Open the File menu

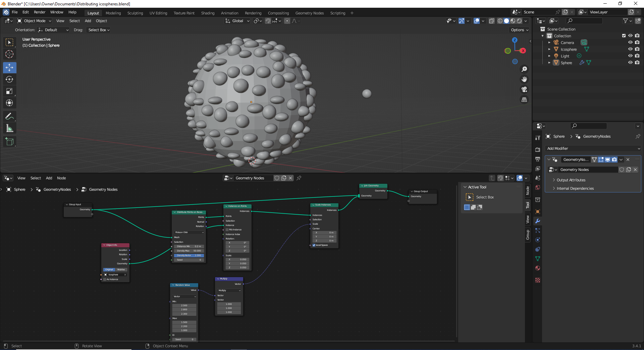pos(15,12)
